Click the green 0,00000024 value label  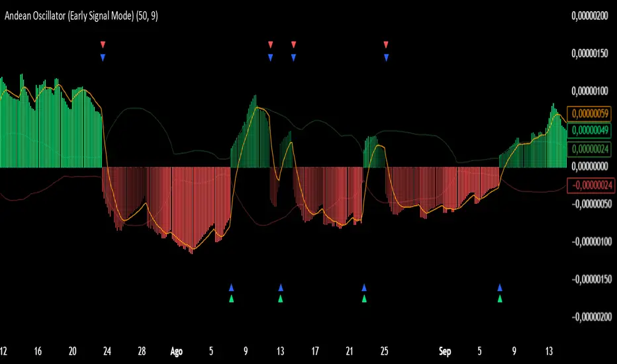click(x=589, y=149)
